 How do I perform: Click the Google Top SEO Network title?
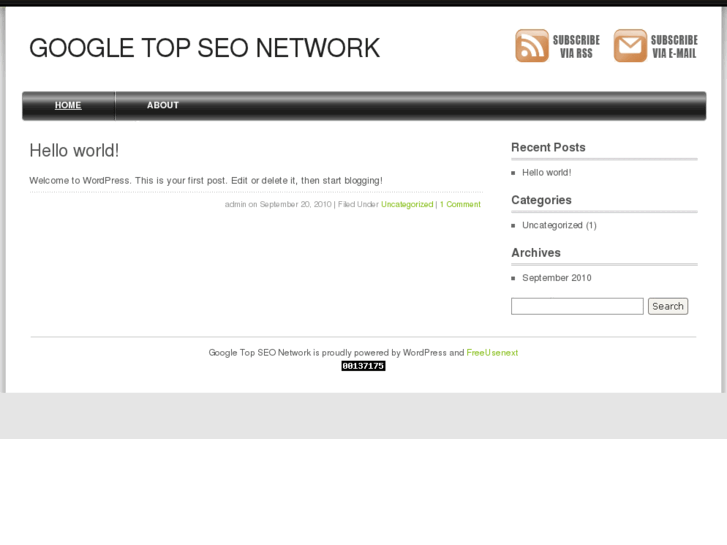(x=204, y=48)
